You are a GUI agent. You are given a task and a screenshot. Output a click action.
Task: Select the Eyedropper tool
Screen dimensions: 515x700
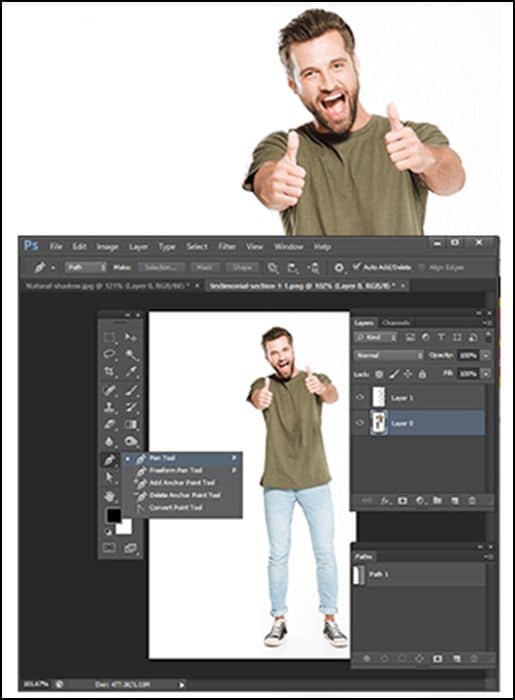click(x=131, y=371)
